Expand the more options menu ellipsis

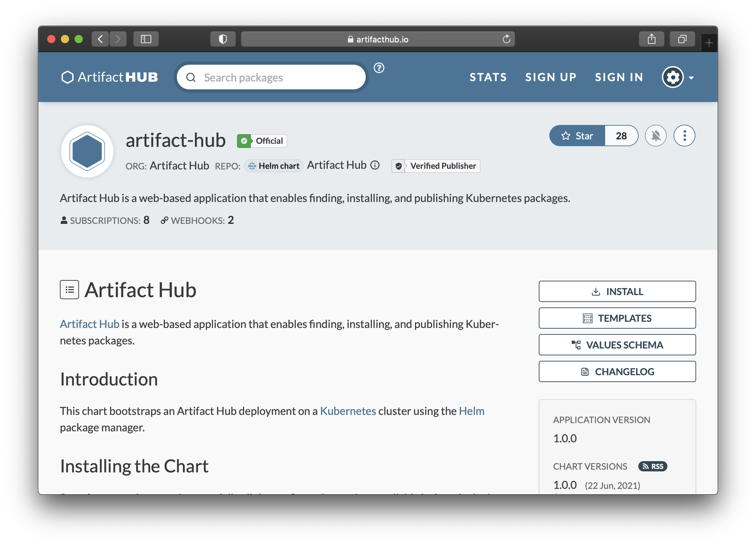pyautogui.click(x=685, y=135)
